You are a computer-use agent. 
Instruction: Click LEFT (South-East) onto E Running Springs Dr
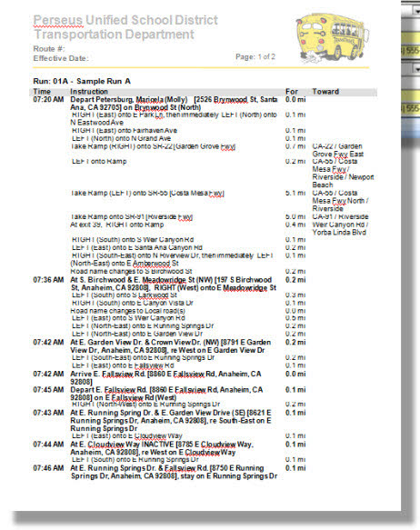click(x=143, y=357)
